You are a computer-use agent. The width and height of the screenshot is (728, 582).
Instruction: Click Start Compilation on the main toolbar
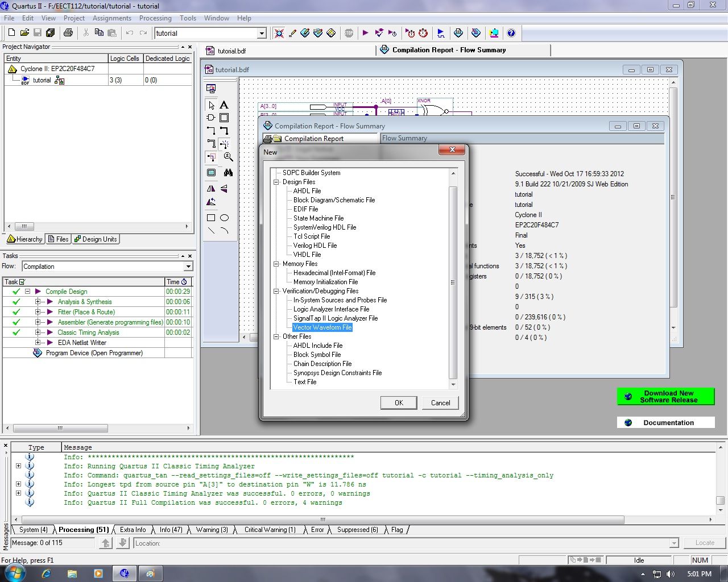coord(365,33)
